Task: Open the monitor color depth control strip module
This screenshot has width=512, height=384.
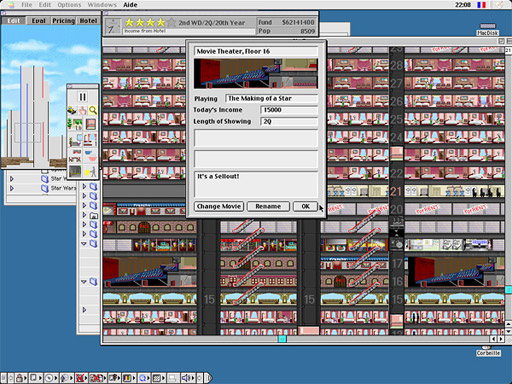Action: coord(130,378)
